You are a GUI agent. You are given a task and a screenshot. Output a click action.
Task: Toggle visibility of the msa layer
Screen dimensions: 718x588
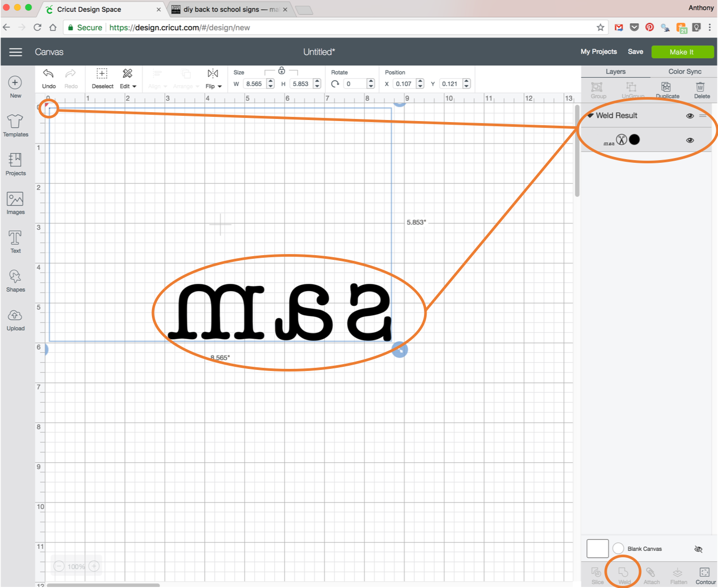(690, 140)
